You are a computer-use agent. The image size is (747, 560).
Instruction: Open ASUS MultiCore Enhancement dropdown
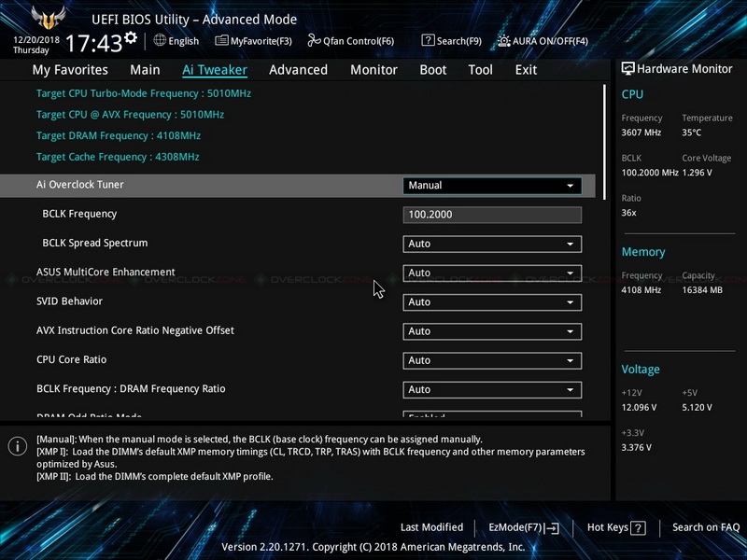[492, 273]
